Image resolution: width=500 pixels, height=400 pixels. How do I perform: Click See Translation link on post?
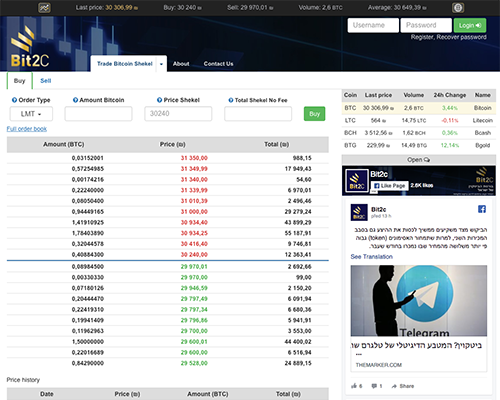371,256
